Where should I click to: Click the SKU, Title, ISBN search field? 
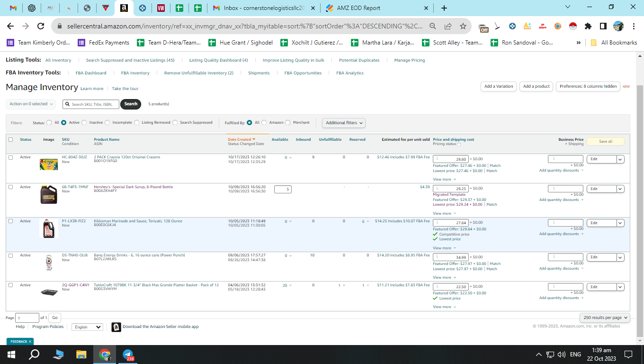click(x=90, y=104)
